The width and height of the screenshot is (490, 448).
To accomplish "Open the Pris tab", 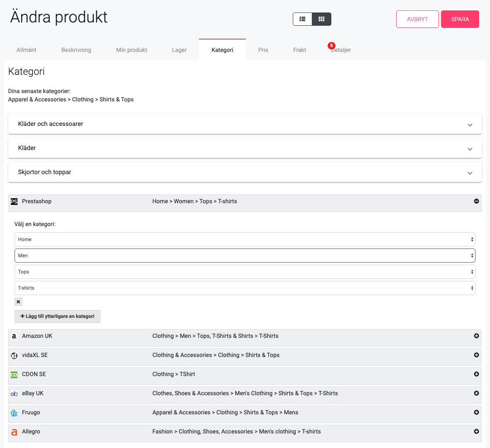I will tap(263, 50).
